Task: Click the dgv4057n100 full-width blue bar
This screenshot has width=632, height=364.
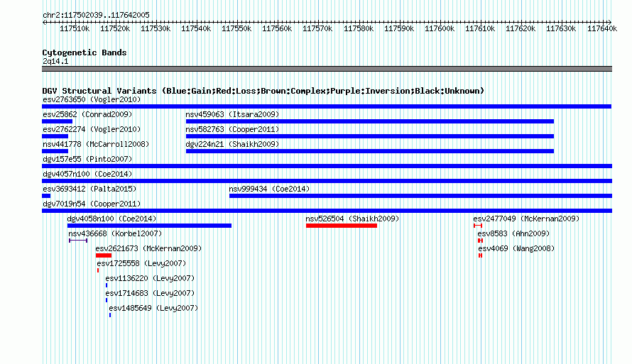Action: click(x=327, y=181)
